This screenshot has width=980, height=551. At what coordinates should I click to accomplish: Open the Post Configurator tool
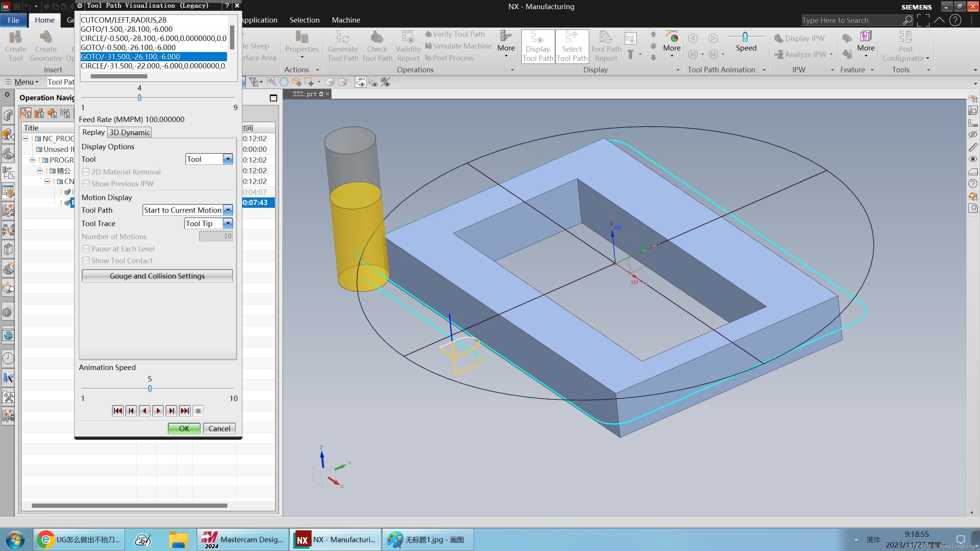coord(905,46)
